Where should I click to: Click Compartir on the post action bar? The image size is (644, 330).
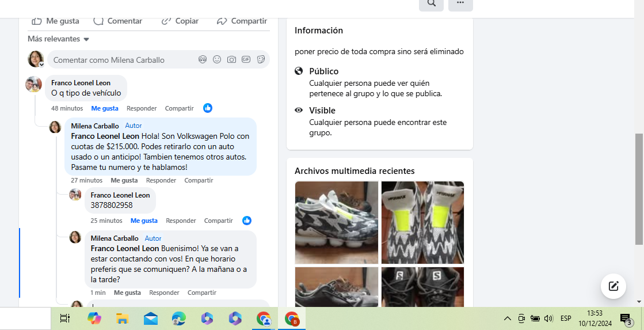click(242, 21)
